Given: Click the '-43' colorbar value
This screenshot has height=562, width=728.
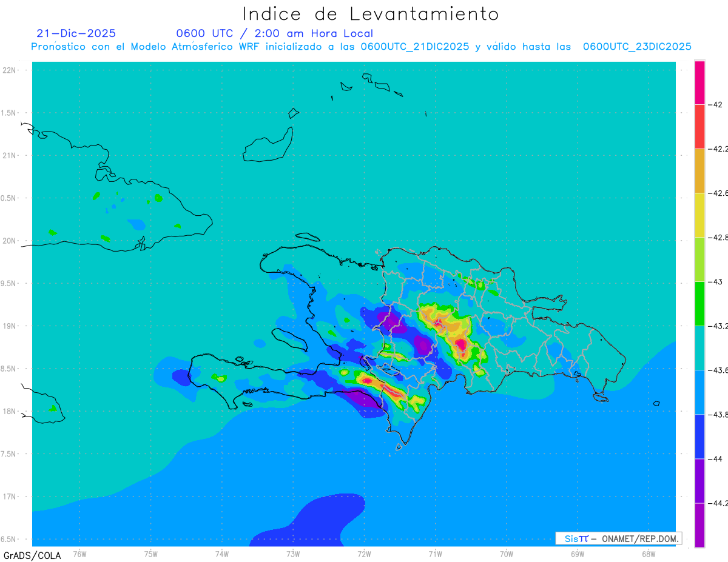Looking at the screenshot, I should pyautogui.click(x=716, y=282).
